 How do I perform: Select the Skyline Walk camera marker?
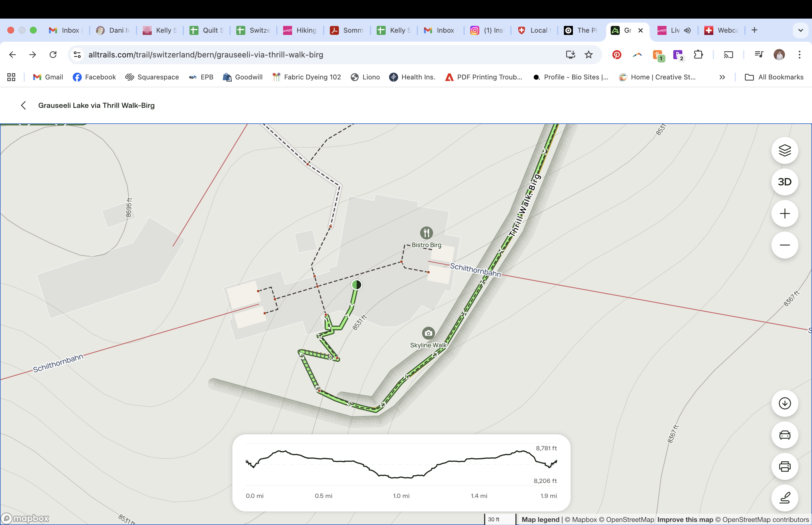[428, 333]
